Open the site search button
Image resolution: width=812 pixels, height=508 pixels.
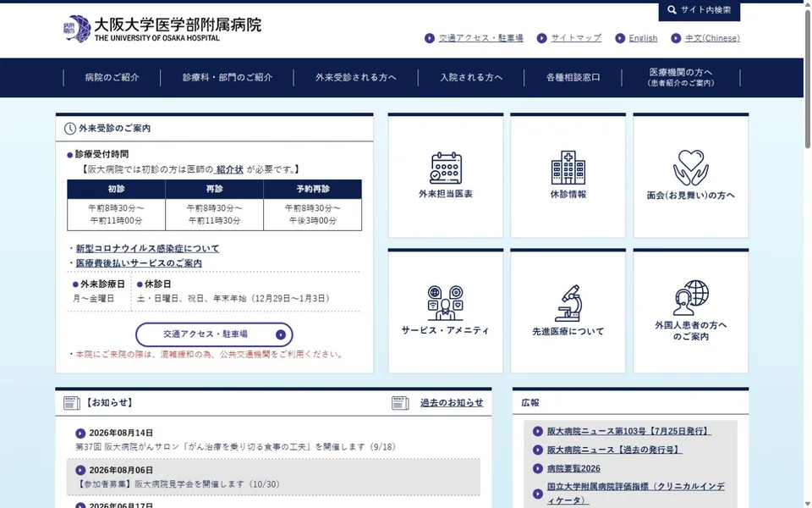[700, 10]
